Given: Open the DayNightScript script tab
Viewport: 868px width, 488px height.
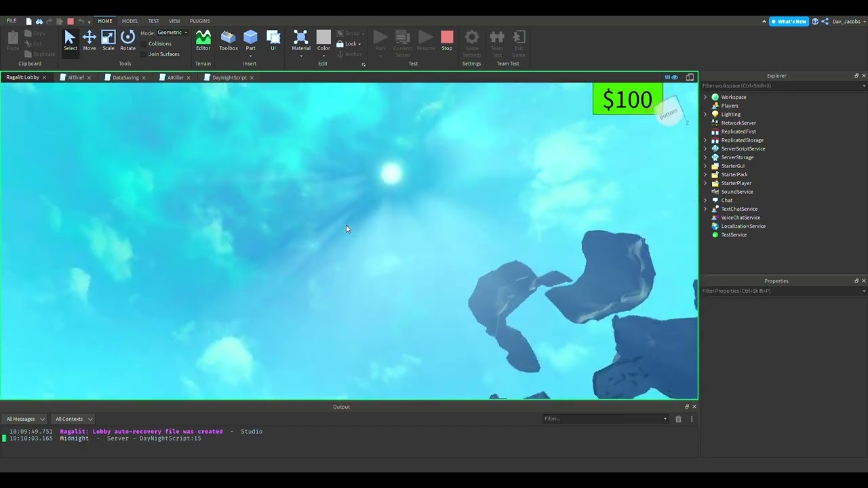Looking at the screenshot, I should coord(229,77).
